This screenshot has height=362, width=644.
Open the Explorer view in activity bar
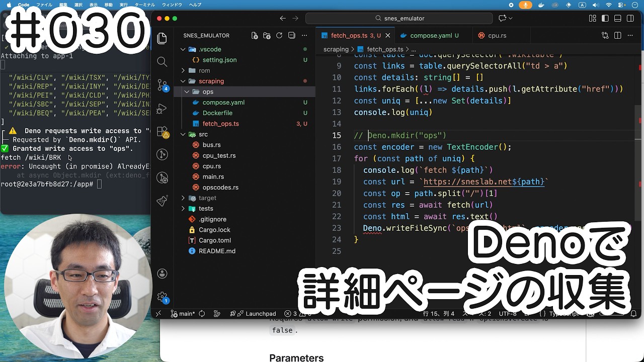(162, 38)
